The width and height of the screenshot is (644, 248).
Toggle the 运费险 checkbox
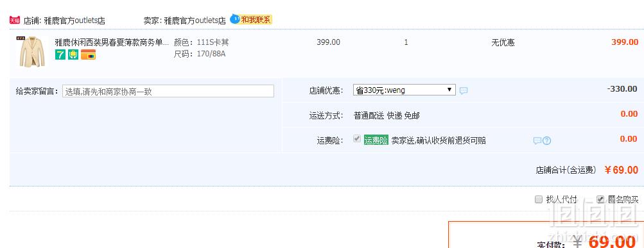coord(357,139)
